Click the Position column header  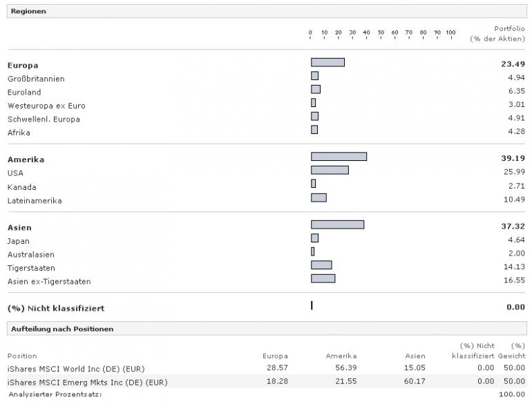pos(21,356)
